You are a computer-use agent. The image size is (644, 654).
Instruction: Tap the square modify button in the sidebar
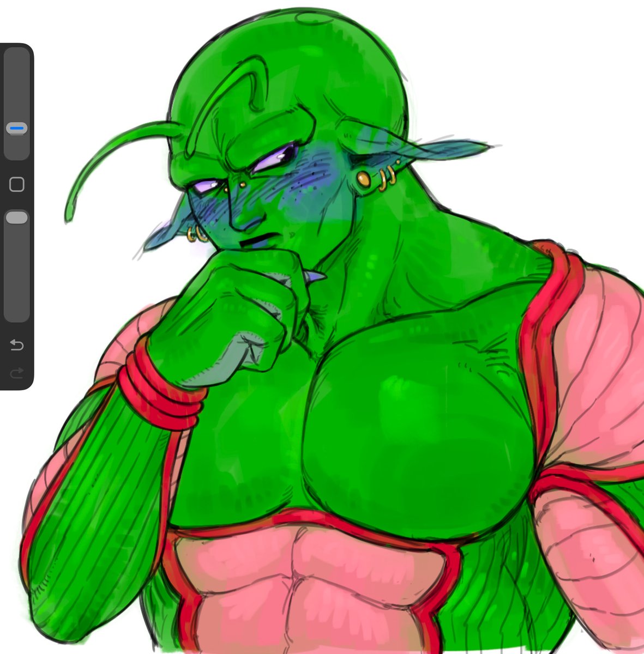17,184
